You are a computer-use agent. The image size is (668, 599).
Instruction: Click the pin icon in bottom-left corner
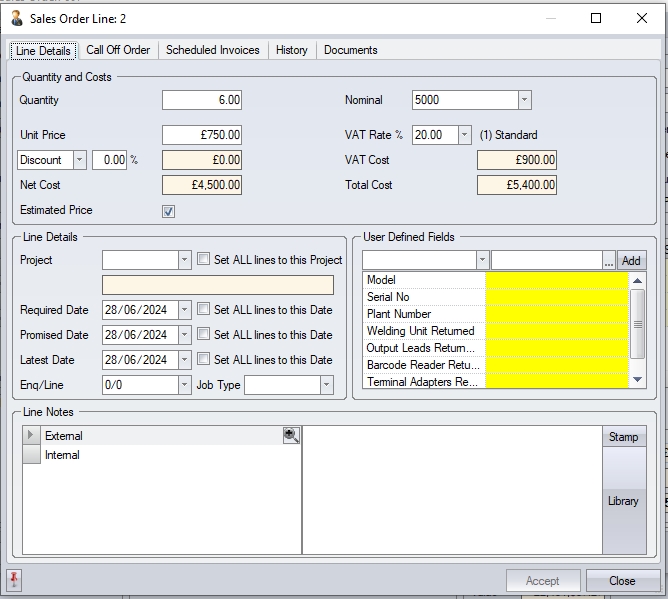pyautogui.click(x=15, y=580)
